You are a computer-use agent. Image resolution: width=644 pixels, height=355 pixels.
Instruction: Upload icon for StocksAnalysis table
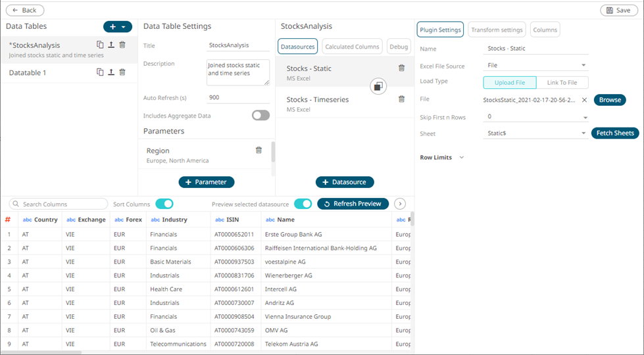[111, 45]
